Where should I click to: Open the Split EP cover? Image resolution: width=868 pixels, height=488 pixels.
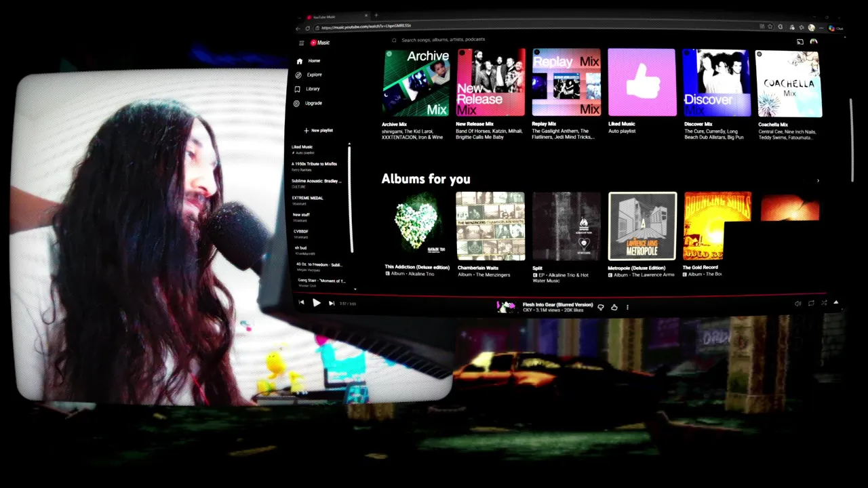(566, 226)
